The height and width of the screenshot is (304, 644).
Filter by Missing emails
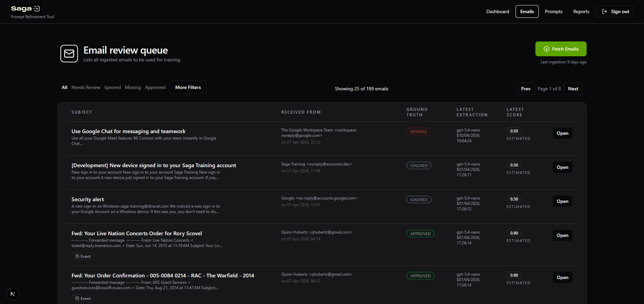(133, 87)
